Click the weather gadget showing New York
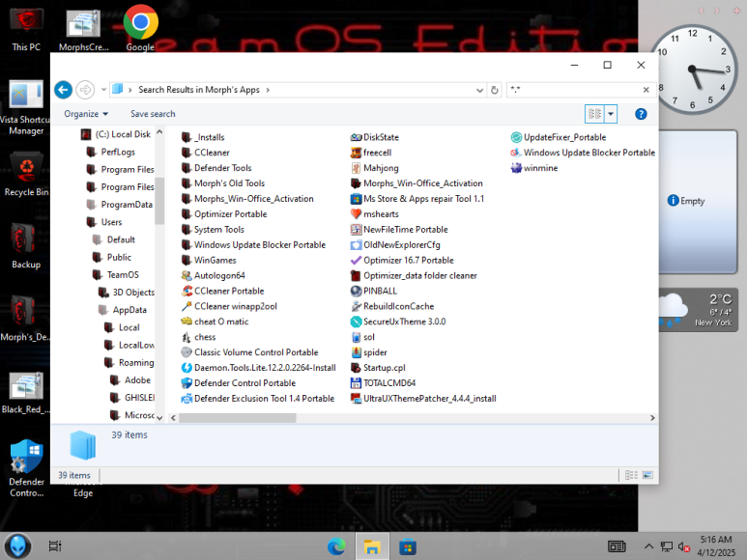747x560 pixels. click(x=699, y=310)
